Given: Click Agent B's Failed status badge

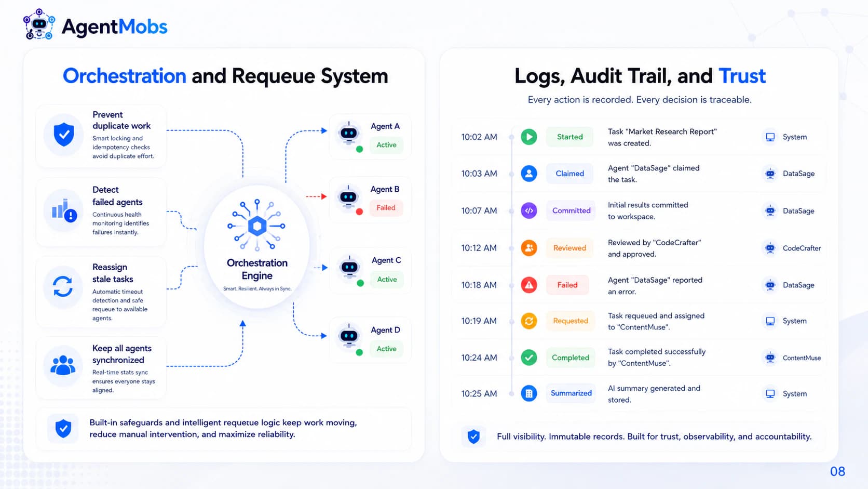Looking at the screenshot, I should 386,208.
